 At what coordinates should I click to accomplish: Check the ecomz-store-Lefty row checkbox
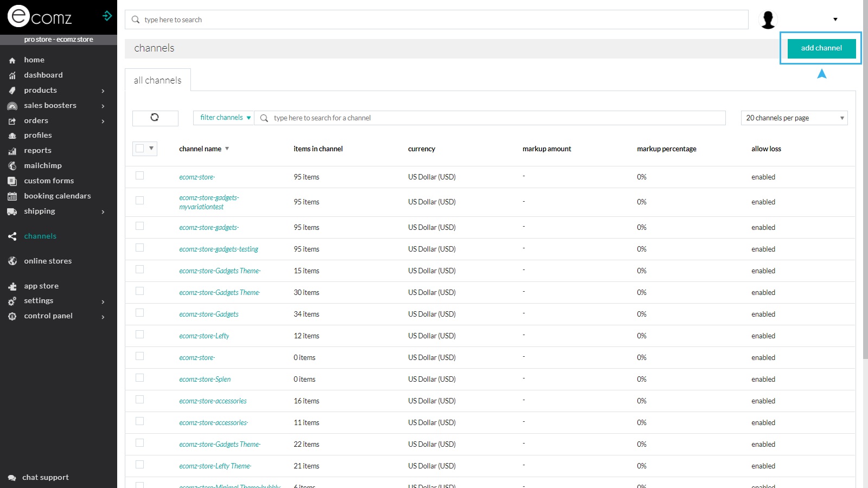click(x=139, y=335)
